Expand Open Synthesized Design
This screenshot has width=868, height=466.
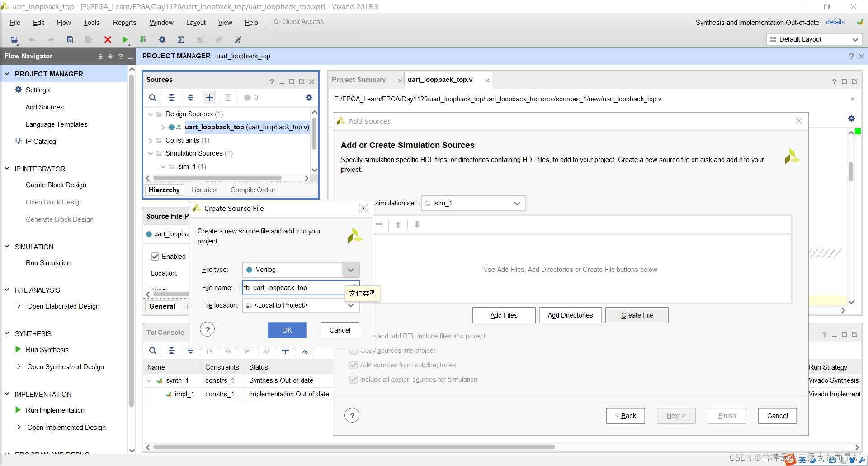pyautogui.click(x=19, y=366)
